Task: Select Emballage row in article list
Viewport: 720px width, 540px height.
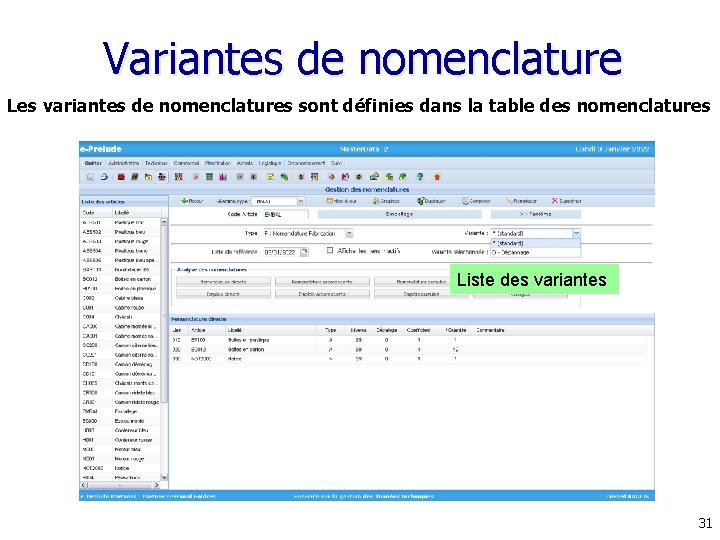Action: click(x=120, y=411)
